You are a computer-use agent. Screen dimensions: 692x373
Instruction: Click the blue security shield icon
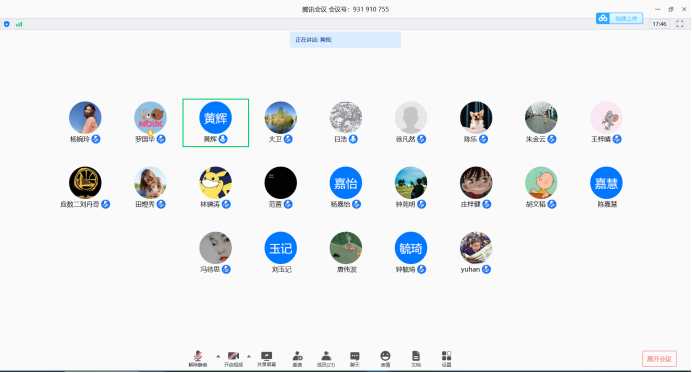point(7,24)
